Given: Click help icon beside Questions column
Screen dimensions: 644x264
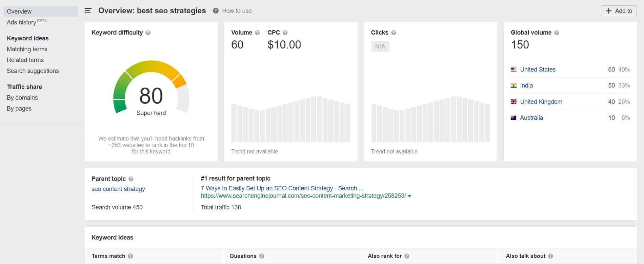Looking at the screenshot, I should click(262, 256).
